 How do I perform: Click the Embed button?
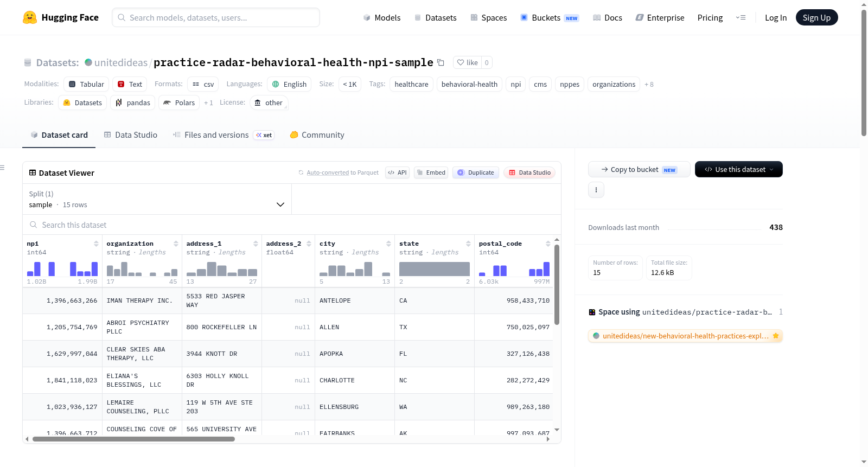click(431, 172)
